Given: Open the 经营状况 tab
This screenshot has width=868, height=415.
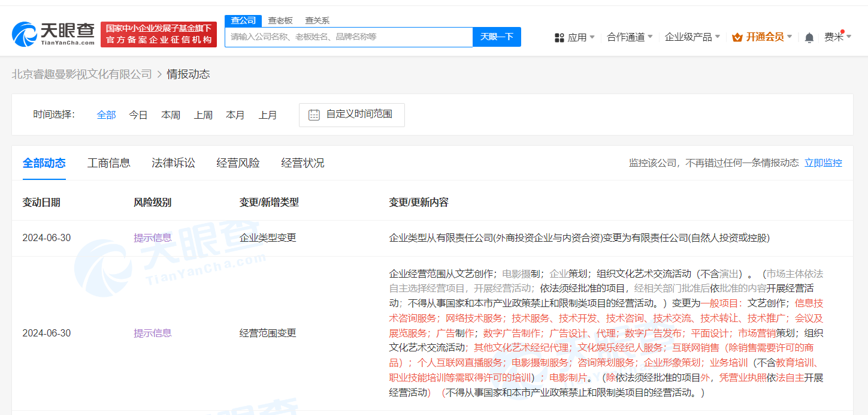Looking at the screenshot, I should point(302,163).
